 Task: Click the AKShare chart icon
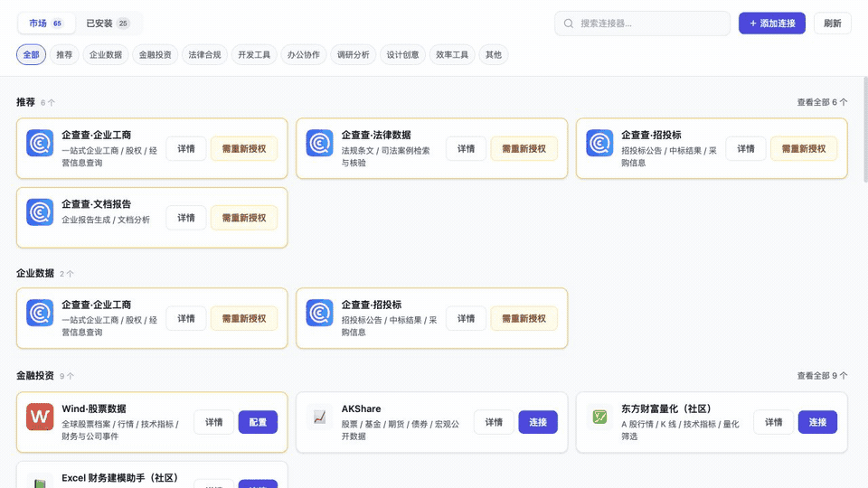[x=319, y=418]
